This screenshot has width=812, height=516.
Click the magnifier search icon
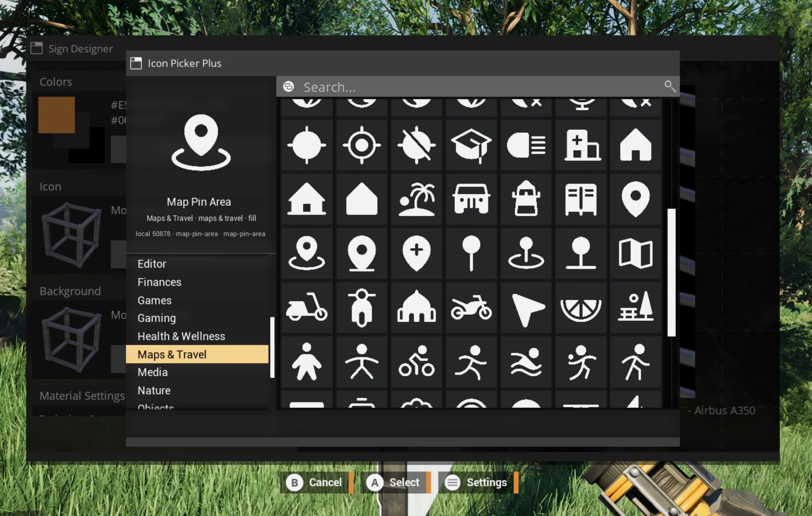click(x=670, y=87)
